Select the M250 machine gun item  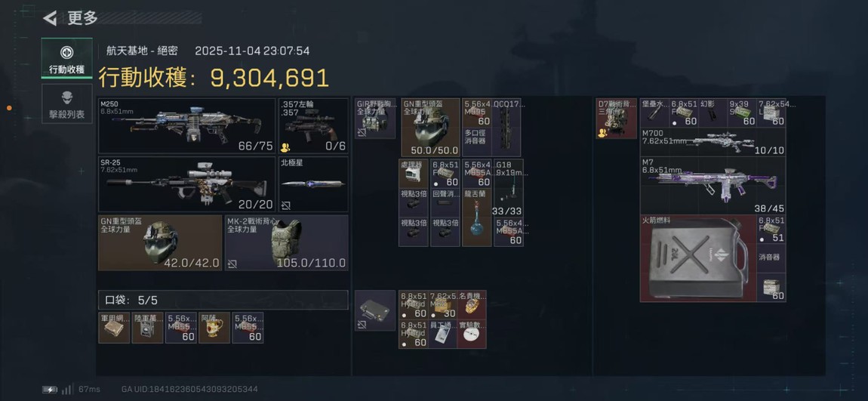coord(186,125)
